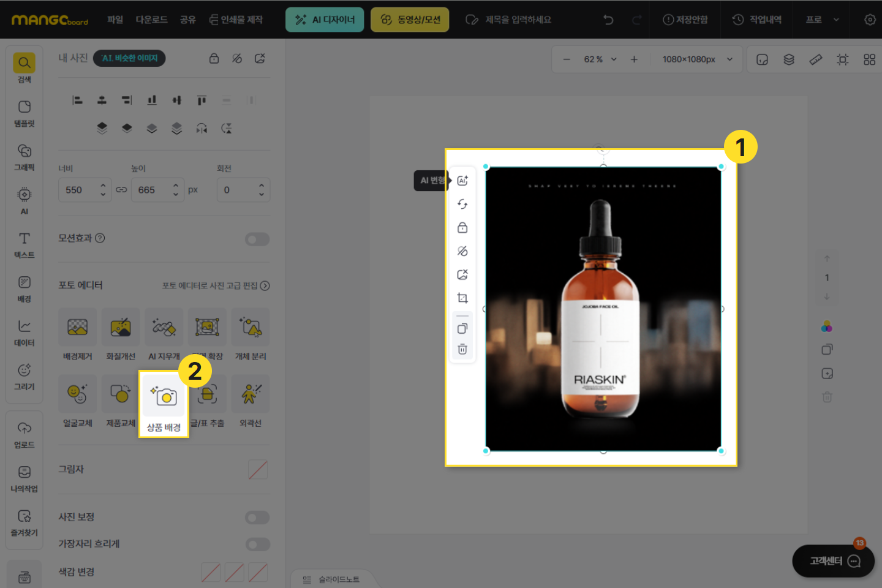Open the 업로드 upload sidebar panel
The image size is (882, 588).
(24, 434)
